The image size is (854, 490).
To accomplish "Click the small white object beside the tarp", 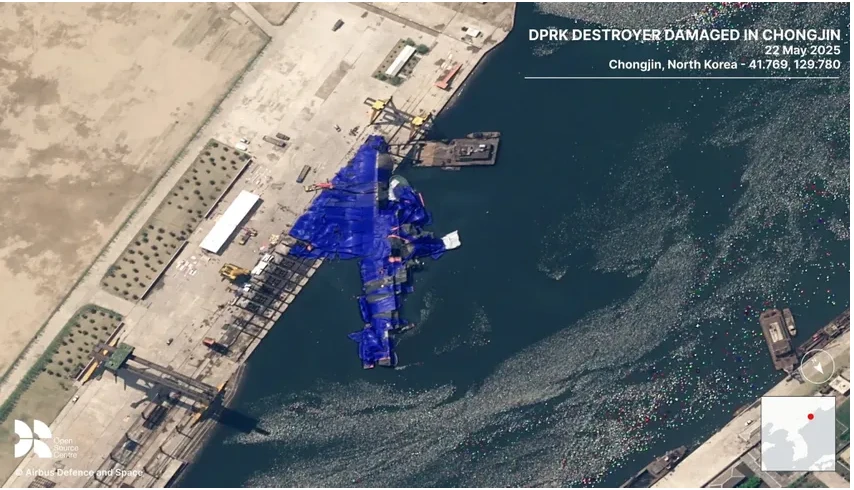I will coord(451,239).
